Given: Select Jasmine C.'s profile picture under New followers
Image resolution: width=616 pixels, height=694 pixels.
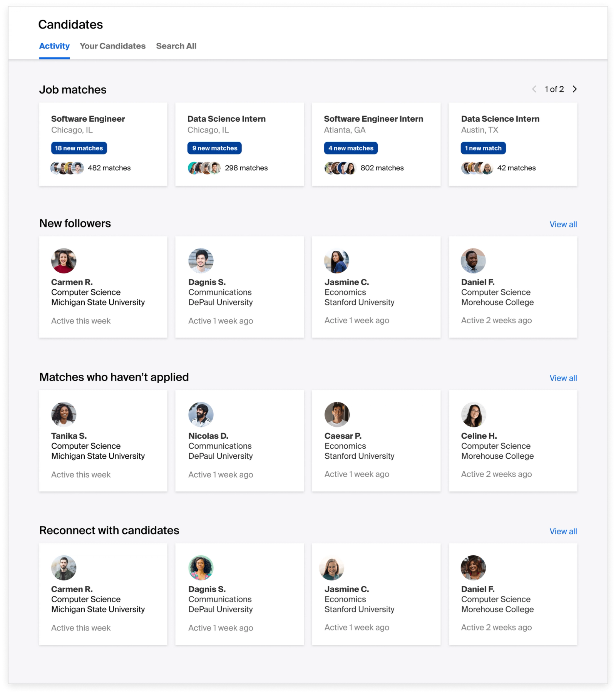Looking at the screenshot, I should click(337, 260).
